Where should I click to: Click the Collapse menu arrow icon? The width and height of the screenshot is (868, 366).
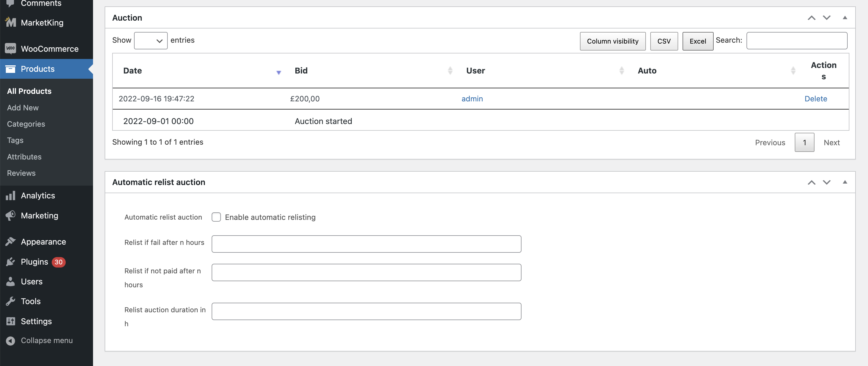(10, 340)
